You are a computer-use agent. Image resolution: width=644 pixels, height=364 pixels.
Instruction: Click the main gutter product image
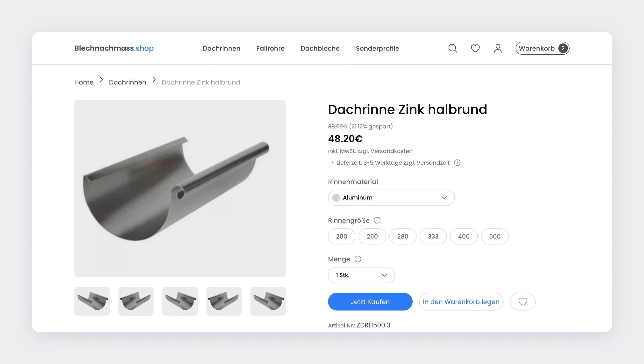click(x=180, y=188)
